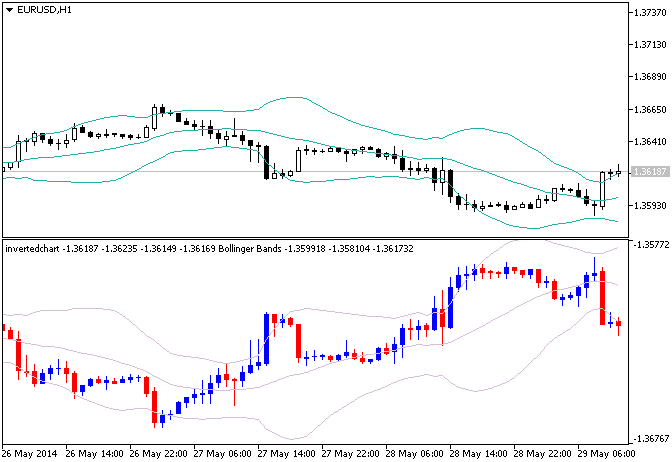Click the 1.36410 price axis label

tap(650, 141)
